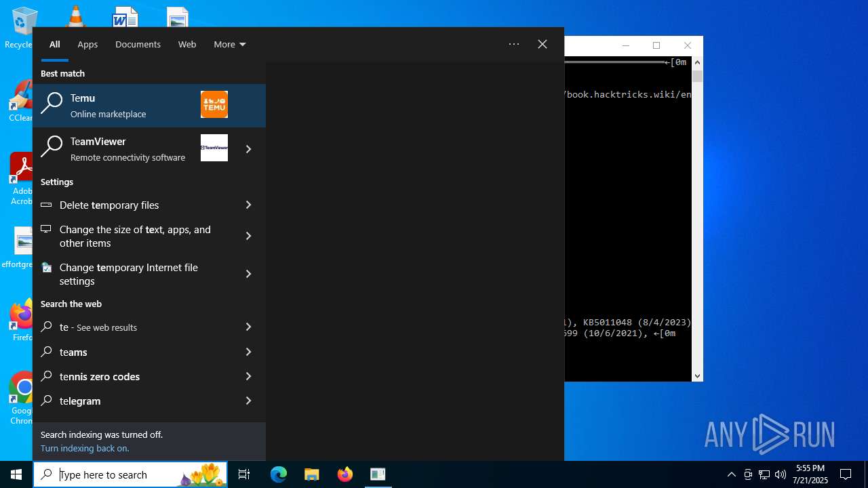Minimize the console window
Viewport: 868px width, 488px height.
626,45
